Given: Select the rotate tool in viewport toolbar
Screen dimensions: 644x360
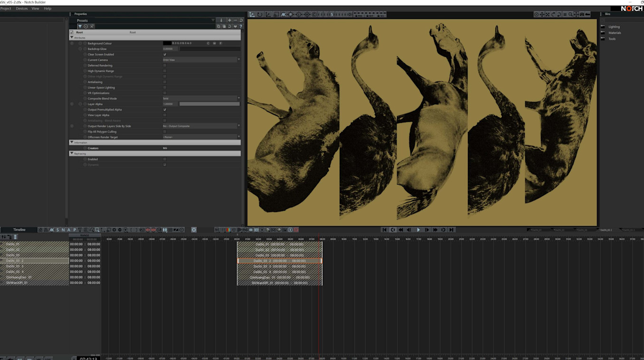Looking at the screenshot, I should (x=260, y=15).
